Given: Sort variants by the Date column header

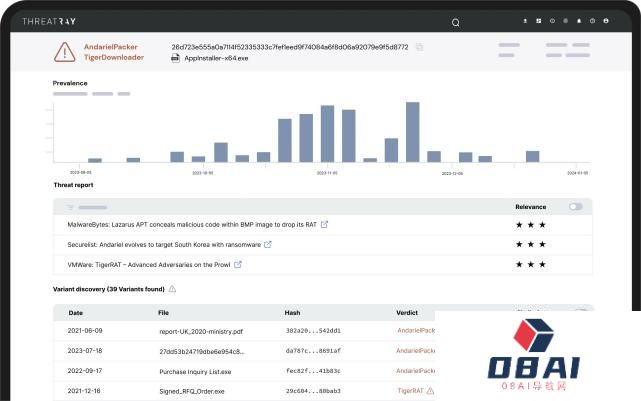Looking at the screenshot, I should coord(76,312).
